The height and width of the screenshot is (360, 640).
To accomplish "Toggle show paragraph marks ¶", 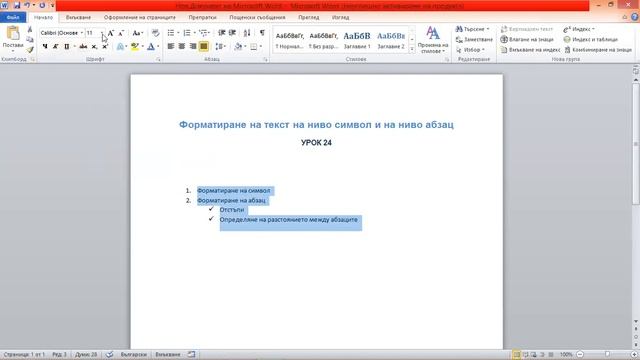I will [x=262, y=33].
